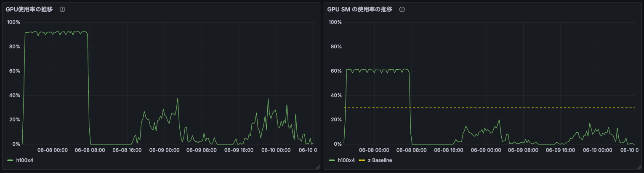This screenshot has height=173, width=644.
Task: Click yellow dashed z Baseline color swatch
Action: pos(362,160)
